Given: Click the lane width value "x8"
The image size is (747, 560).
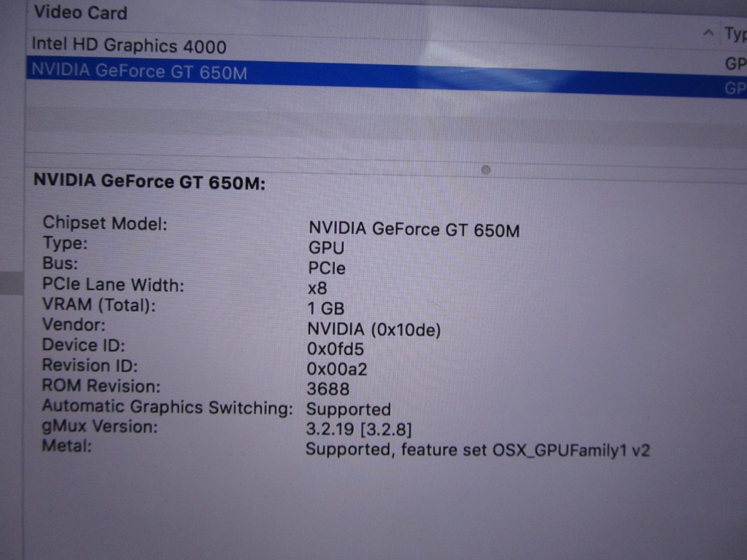Looking at the screenshot, I should coord(317,289).
